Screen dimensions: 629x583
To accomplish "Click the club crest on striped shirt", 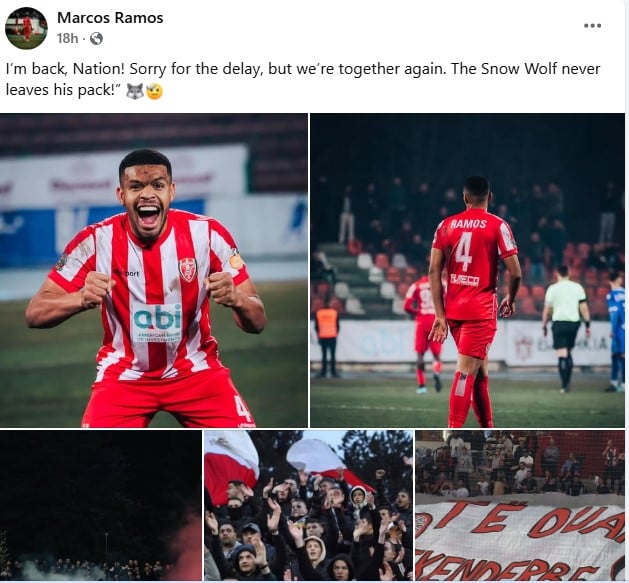I will 187,269.
